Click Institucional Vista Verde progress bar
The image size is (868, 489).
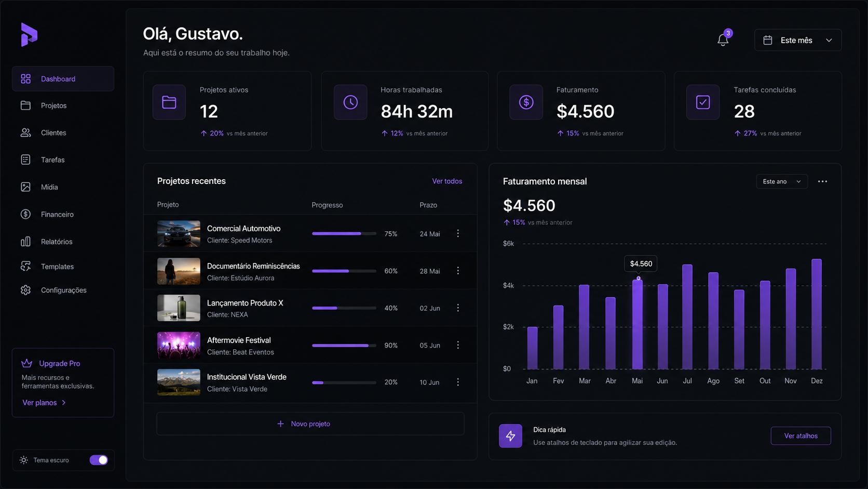click(x=344, y=382)
